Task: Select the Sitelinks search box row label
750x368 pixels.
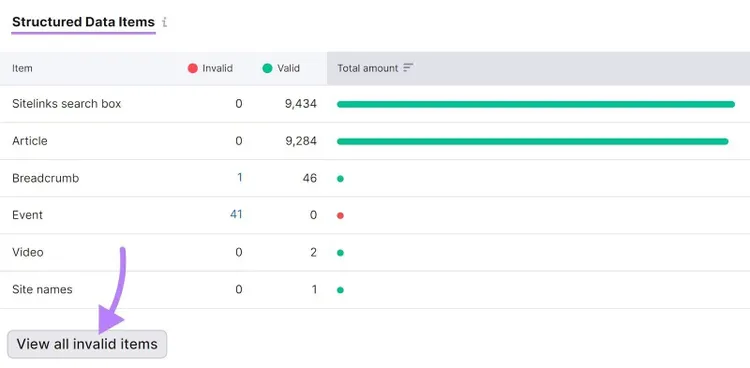Action: click(x=66, y=104)
